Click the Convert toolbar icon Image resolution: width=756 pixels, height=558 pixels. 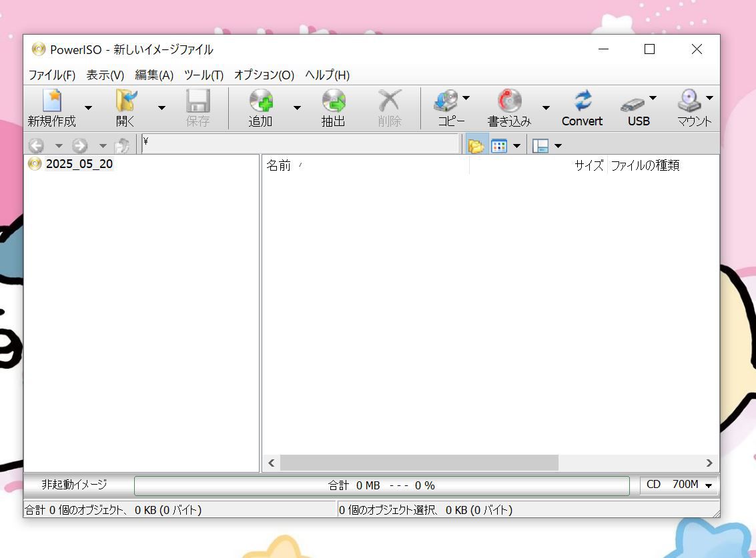click(583, 101)
